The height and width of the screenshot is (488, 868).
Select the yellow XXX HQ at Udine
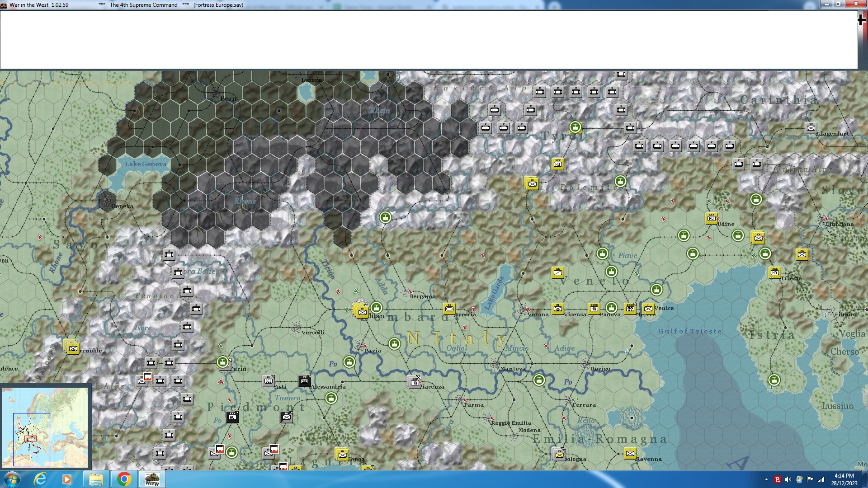pyautogui.click(x=712, y=218)
